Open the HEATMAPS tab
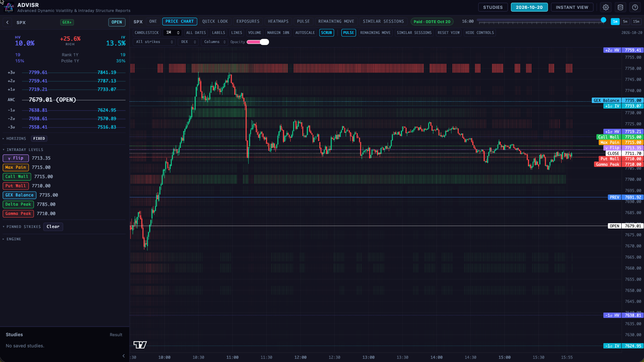The height and width of the screenshot is (362, 644). pyautogui.click(x=278, y=21)
